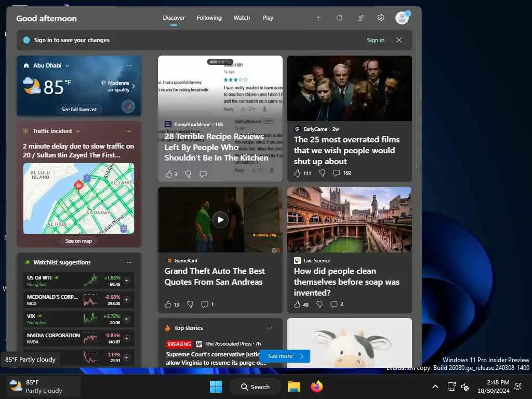Open the network tray icon

(451, 387)
